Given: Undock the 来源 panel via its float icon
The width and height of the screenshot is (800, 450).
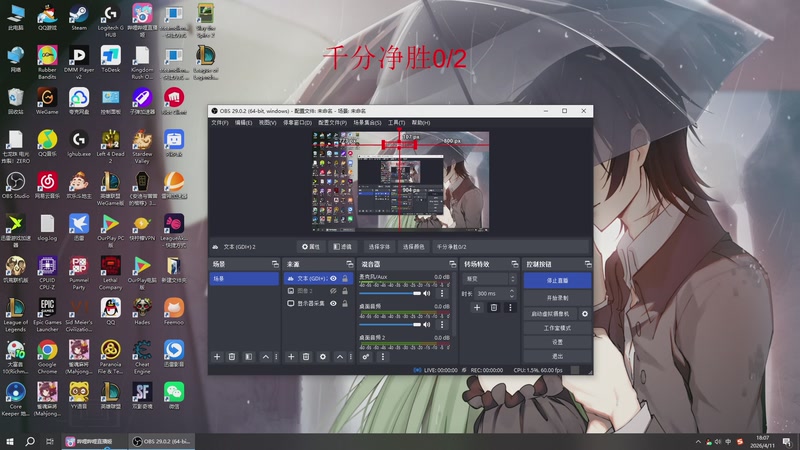Looking at the screenshot, I should tap(349, 264).
